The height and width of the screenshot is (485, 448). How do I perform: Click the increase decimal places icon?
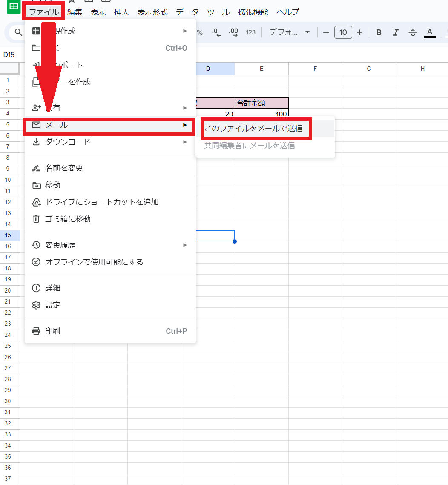pyautogui.click(x=233, y=32)
